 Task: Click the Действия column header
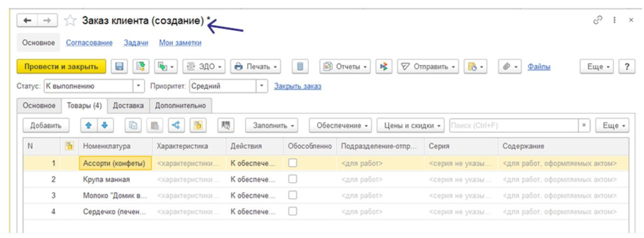254,146
